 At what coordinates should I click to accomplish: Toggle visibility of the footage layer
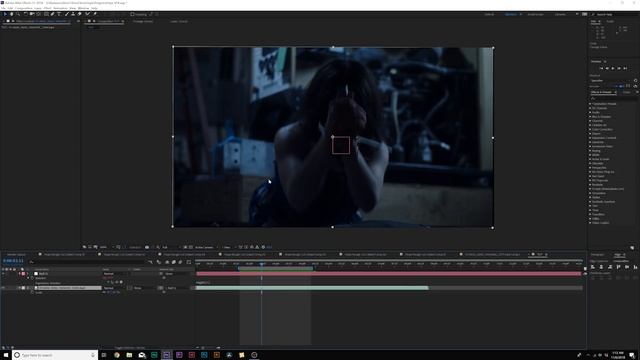click(x=4, y=288)
